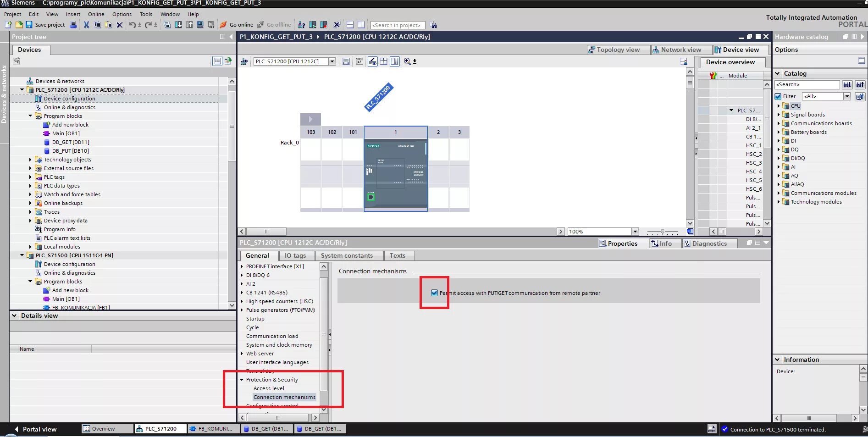This screenshot has height=437, width=868.
Task: Switch to the Network view tab
Action: pos(681,50)
